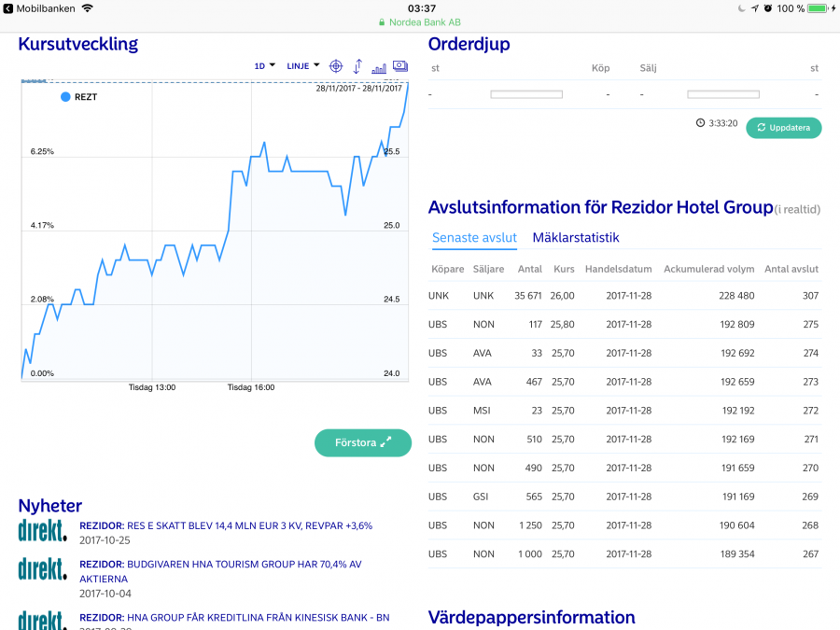Open news about HNA Group kreditlina
The height and width of the screenshot is (630, 840).
[234, 617]
